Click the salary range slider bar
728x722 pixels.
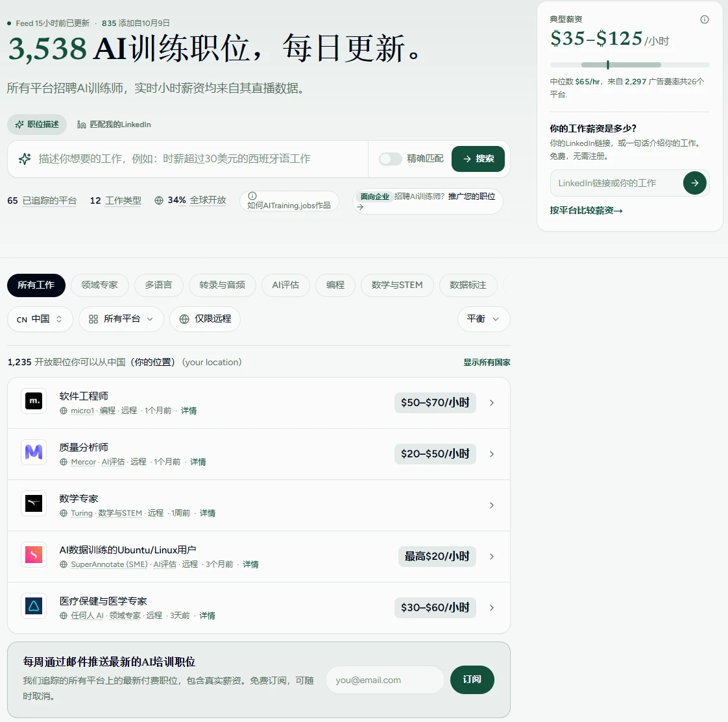[629, 65]
